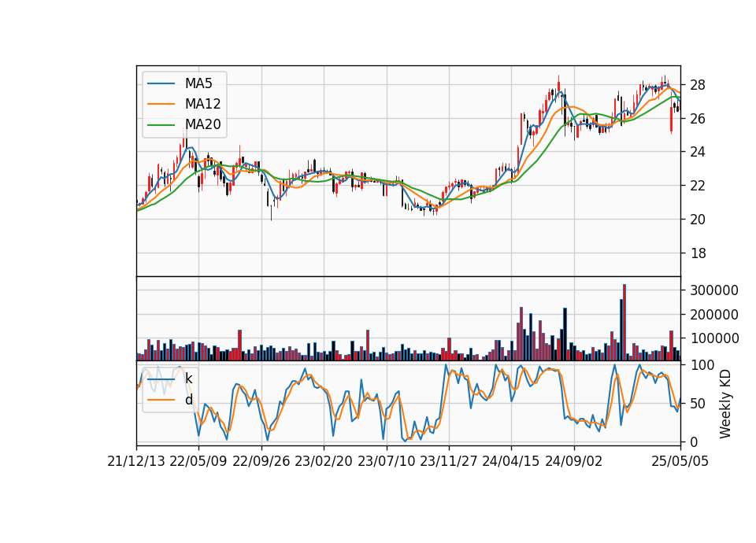Viewport: 756px width, 543px height.
Task: Click the orange MA12 legend line sample
Action: click(x=161, y=104)
